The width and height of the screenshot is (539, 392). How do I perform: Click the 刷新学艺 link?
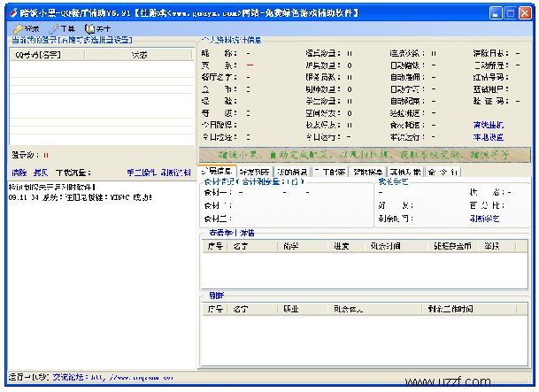[x=484, y=219]
